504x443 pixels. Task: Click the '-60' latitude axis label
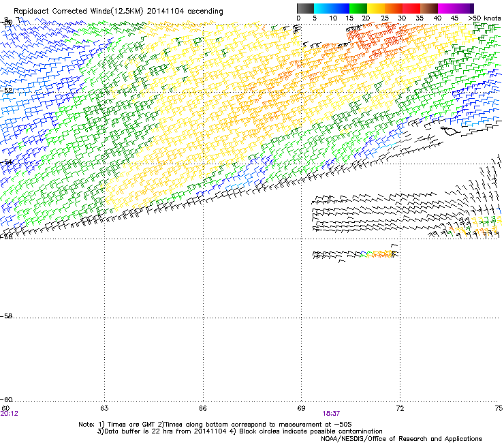coord(6,400)
